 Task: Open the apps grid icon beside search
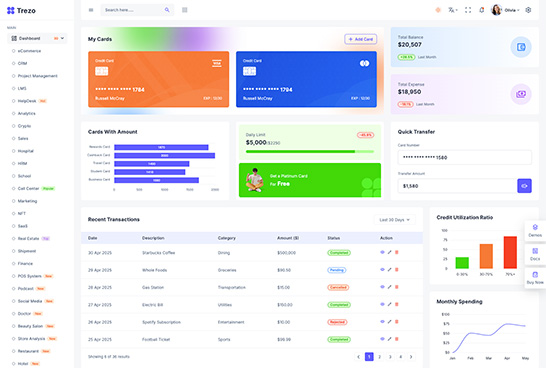tap(185, 10)
